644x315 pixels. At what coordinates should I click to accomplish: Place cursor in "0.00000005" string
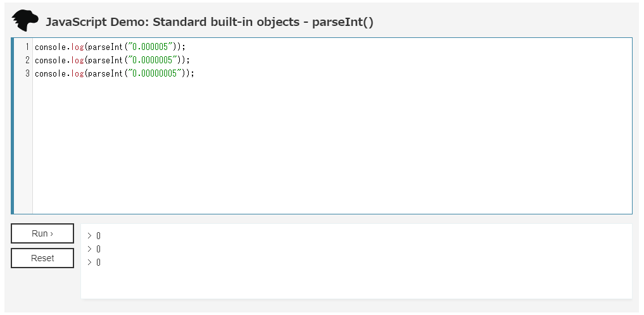coord(155,73)
